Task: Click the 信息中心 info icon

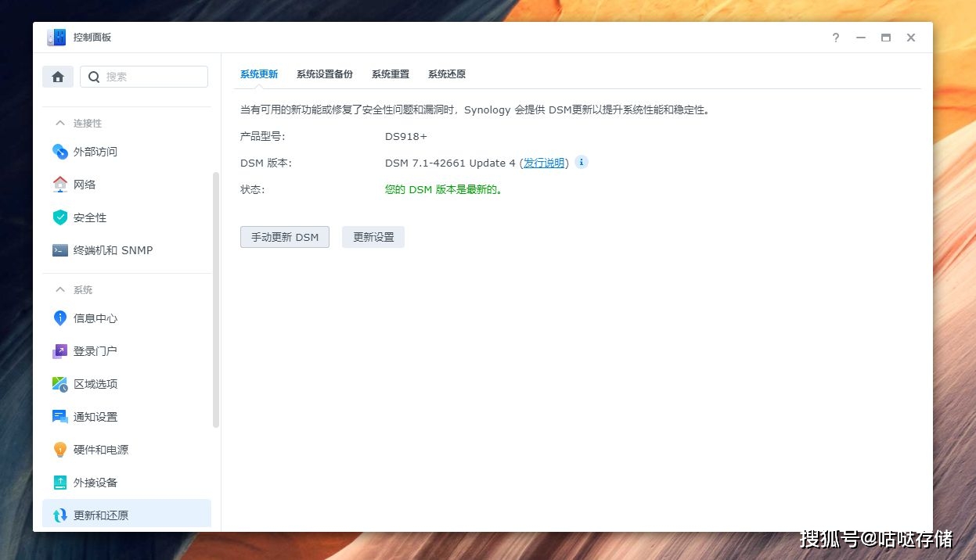Action: pos(60,318)
